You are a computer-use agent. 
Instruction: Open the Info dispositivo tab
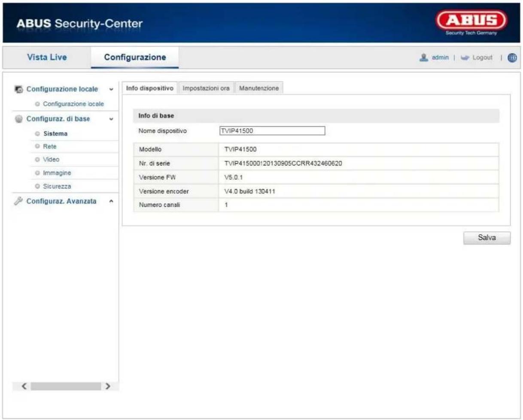click(149, 88)
